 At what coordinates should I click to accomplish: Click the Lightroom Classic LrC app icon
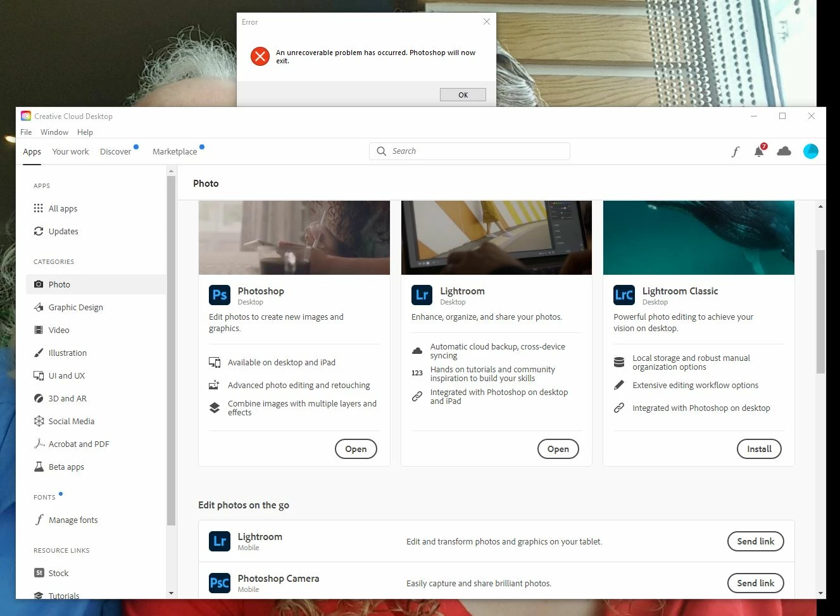[x=624, y=295]
